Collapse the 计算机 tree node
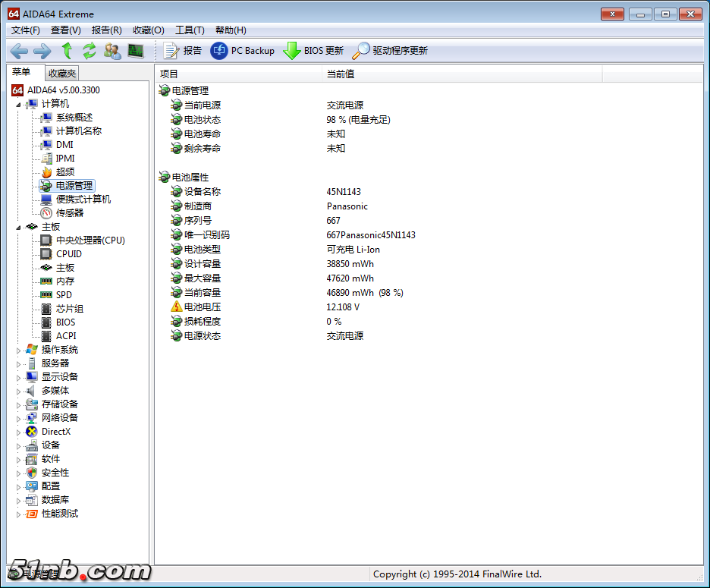The width and height of the screenshot is (710, 588). click(19, 104)
